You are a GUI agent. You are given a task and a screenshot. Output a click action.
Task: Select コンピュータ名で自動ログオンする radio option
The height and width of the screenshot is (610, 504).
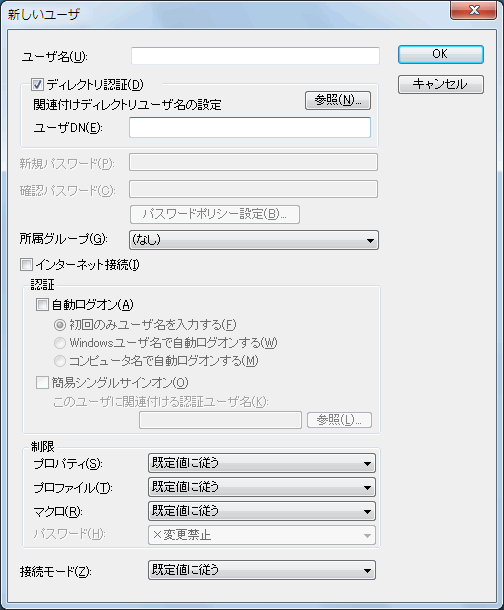click(60, 361)
